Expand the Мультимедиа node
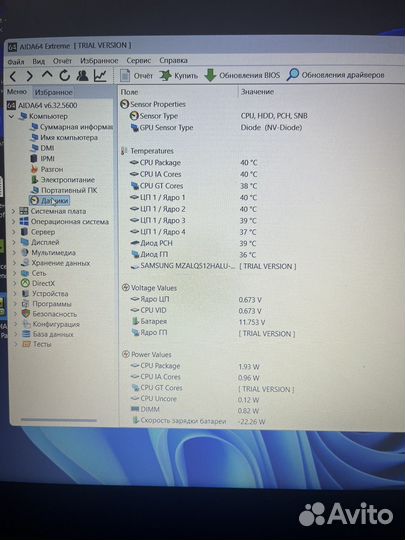Screen dimensions: 405x540 coord(14,252)
